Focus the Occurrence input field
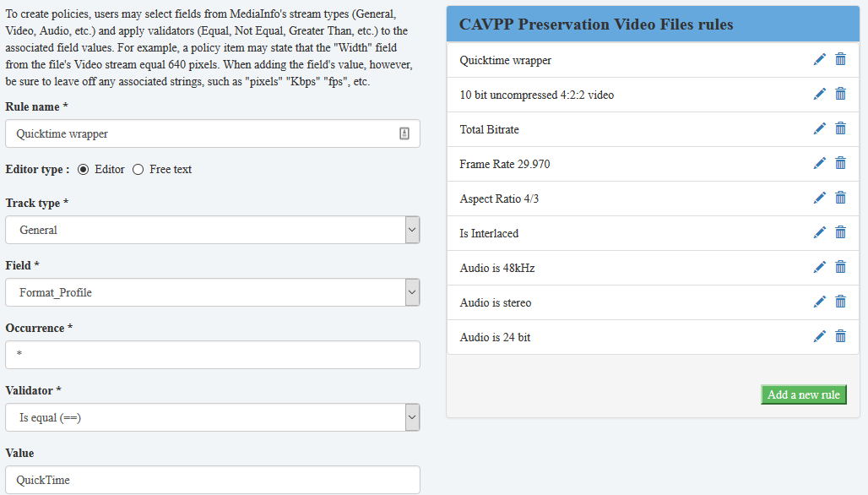868x495 pixels. 213,355
